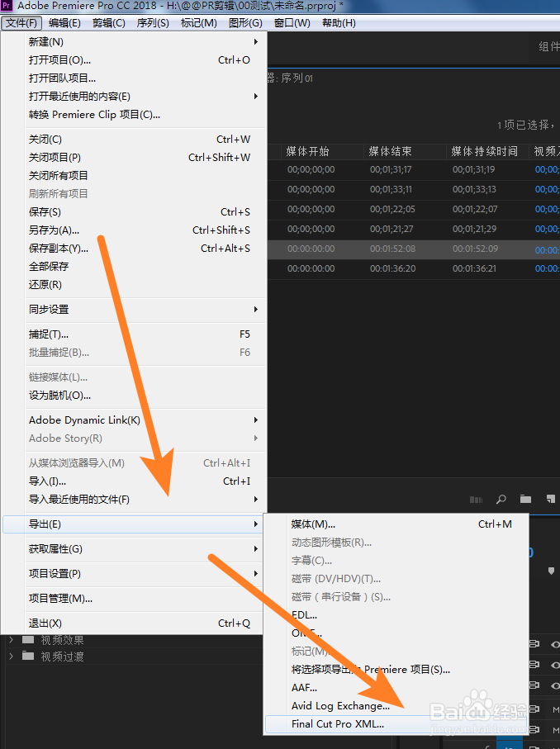Open the Adobe Dynamic Link(K) submenu arrow
The height and width of the screenshot is (749, 560).
pyautogui.click(x=256, y=420)
